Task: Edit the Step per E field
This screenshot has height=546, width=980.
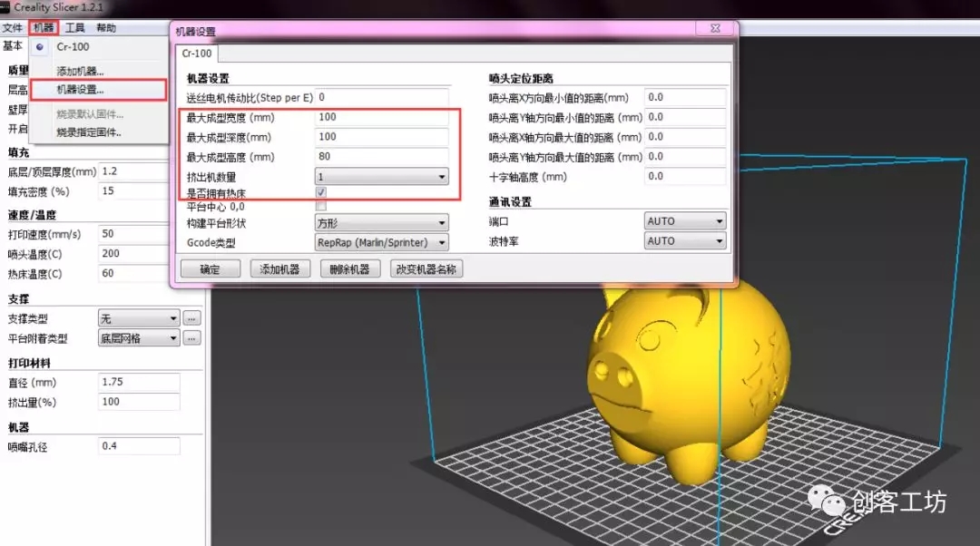Action: (381, 97)
